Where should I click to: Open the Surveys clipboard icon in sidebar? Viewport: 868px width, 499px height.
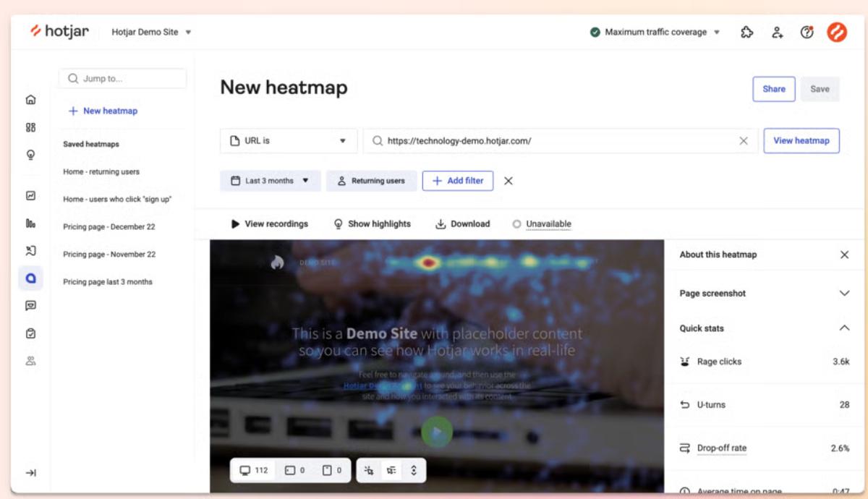click(31, 333)
